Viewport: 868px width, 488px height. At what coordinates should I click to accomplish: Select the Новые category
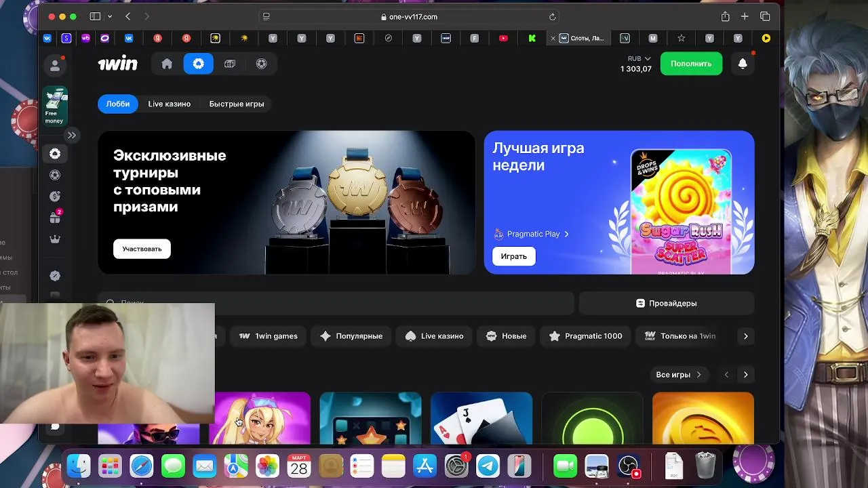[x=506, y=336]
